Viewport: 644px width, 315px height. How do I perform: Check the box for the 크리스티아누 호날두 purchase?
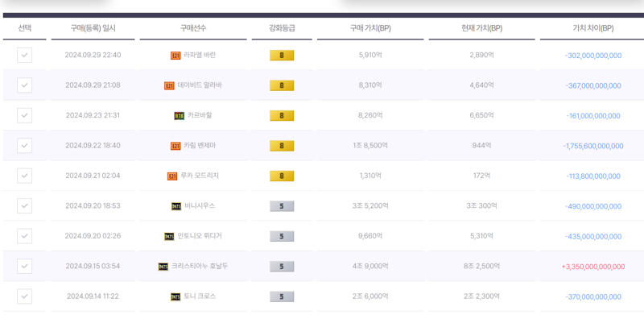tap(25, 266)
